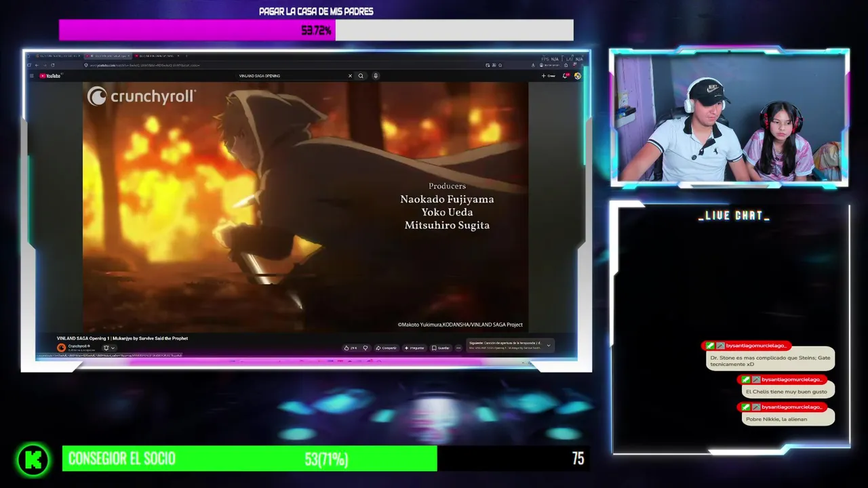Save video with Guardar button
This screenshot has width=868, height=488.
pyautogui.click(x=441, y=348)
